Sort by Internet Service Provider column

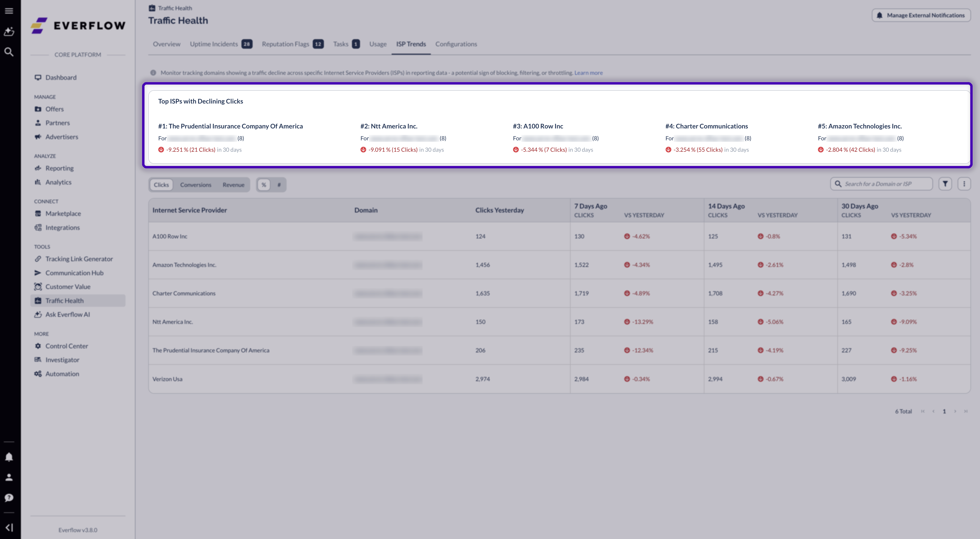pos(189,210)
